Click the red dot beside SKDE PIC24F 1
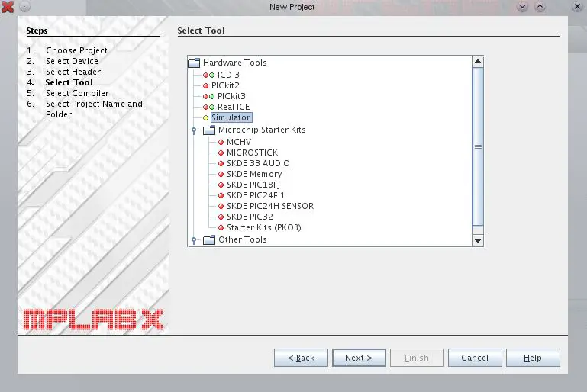587x392 pixels. point(221,196)
